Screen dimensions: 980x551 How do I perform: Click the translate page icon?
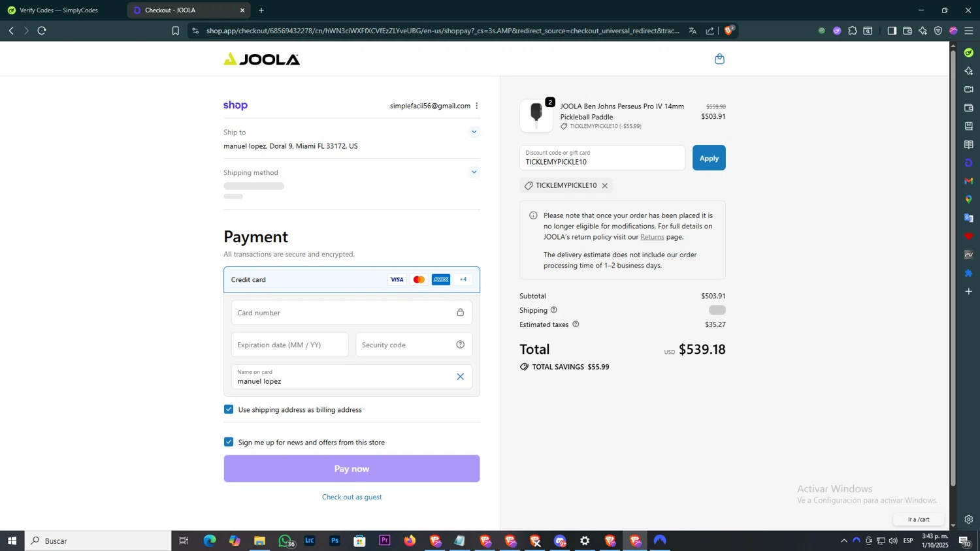click(693, 31)
